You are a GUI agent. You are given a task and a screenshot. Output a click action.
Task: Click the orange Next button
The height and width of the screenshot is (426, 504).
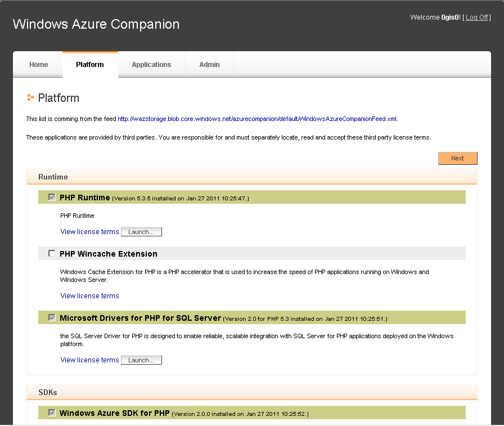point(458,158)
